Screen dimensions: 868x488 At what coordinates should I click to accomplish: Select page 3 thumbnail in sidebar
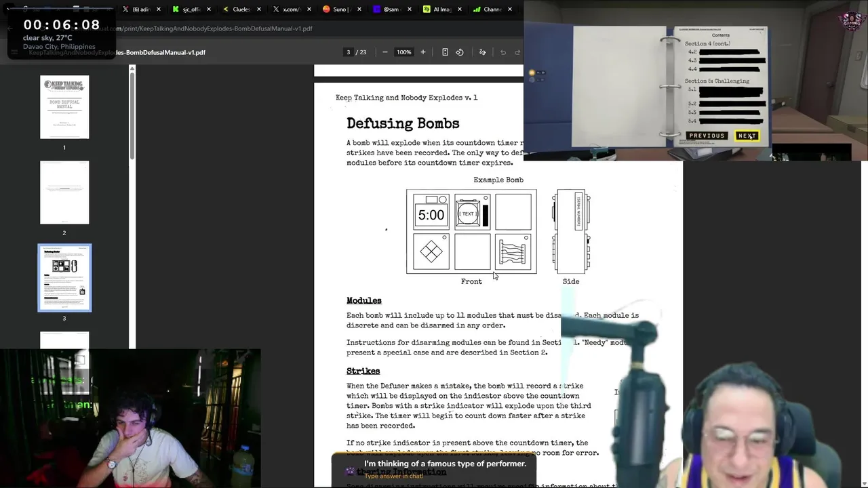click(64, 278)
